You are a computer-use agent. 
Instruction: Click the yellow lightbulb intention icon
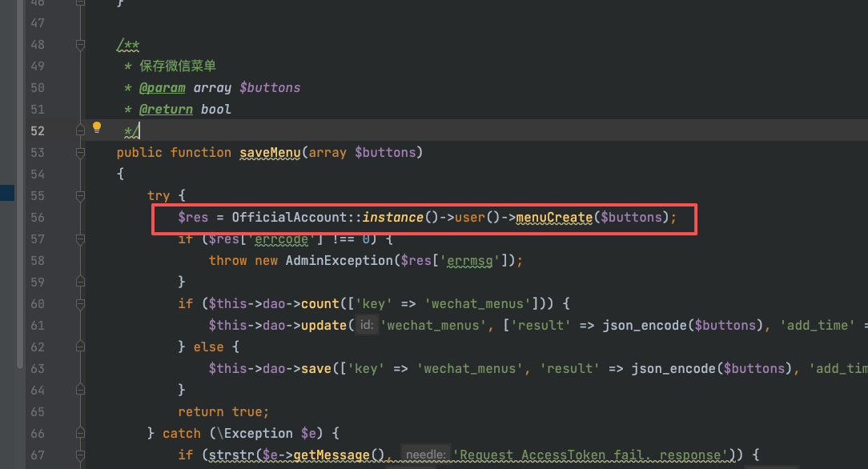click(97, 128)
